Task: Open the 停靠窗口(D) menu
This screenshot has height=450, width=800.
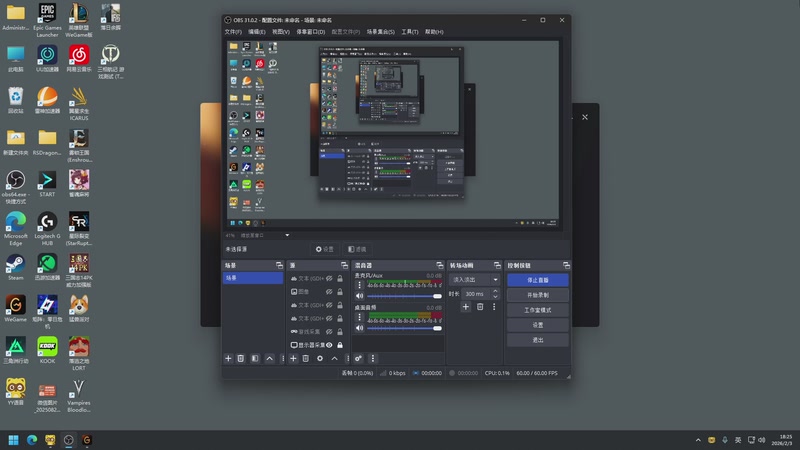Action: [311, 32]
